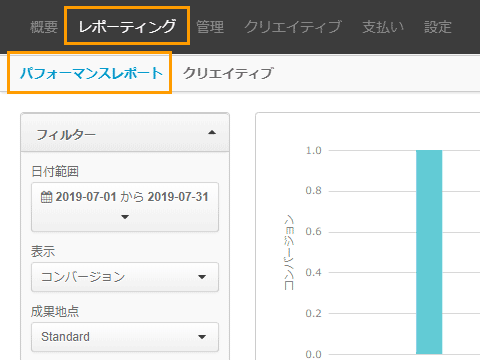Click the 日付範囲 label
The width and height of the screenshot is (480, 360).
(x=55, y=172)
